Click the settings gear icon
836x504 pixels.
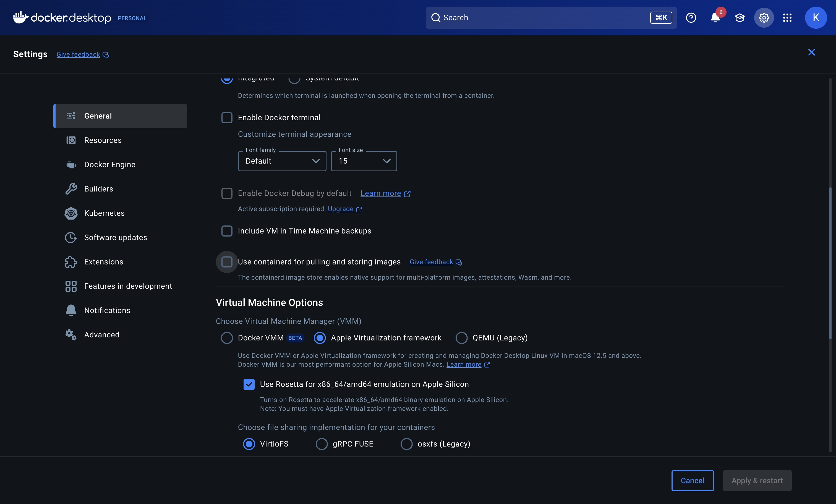(764, 18)
